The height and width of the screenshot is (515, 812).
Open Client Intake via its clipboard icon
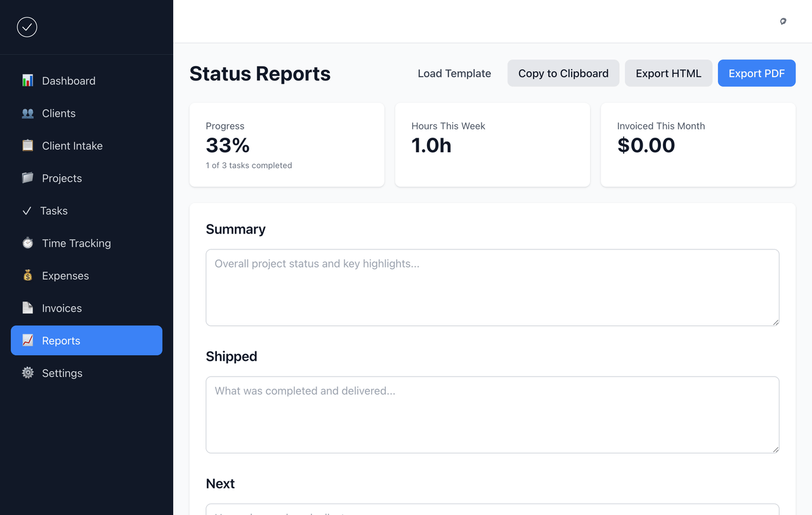point(27,145)
